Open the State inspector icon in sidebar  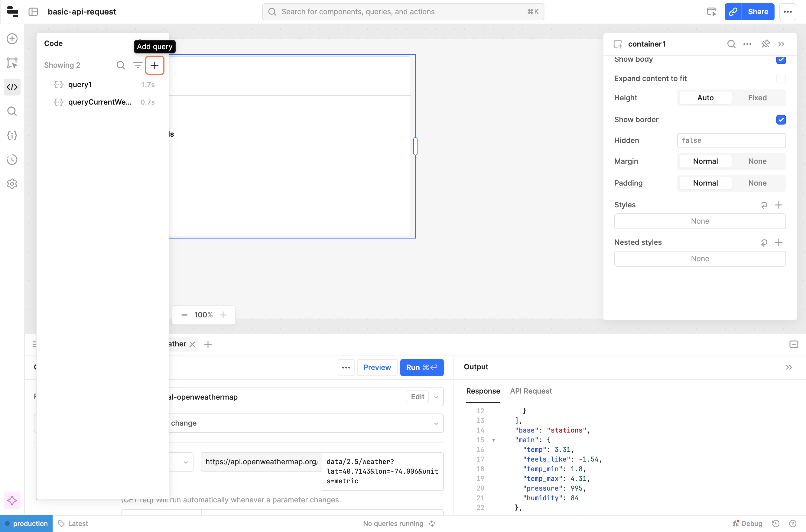coord(12,135)
